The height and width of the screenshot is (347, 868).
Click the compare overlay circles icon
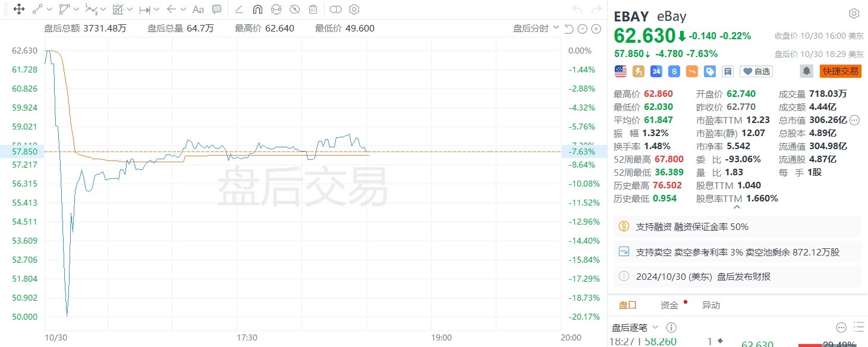335,10
